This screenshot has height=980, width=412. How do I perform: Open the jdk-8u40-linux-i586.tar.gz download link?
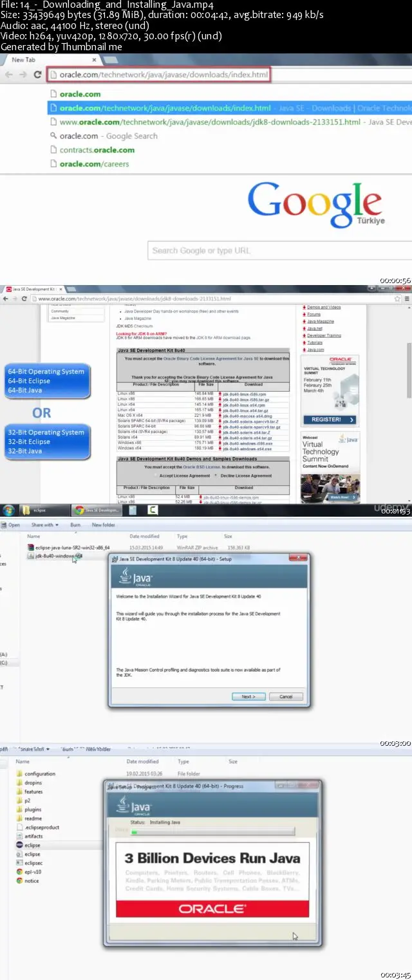pos(247,398)
